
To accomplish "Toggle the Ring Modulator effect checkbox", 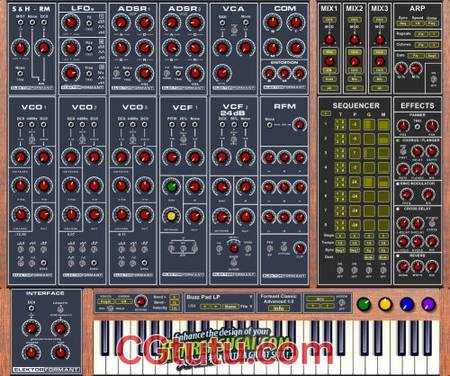I will pos(398,184).
